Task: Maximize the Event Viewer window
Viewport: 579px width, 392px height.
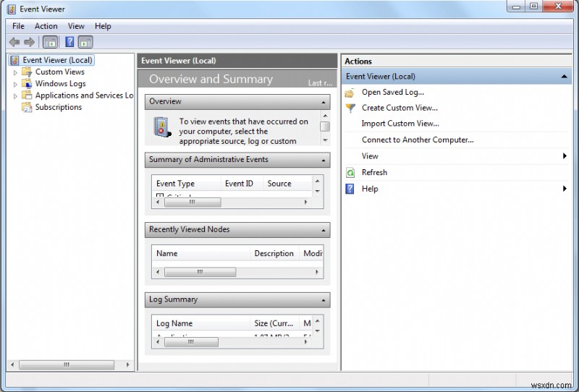Action: [533, 7]
